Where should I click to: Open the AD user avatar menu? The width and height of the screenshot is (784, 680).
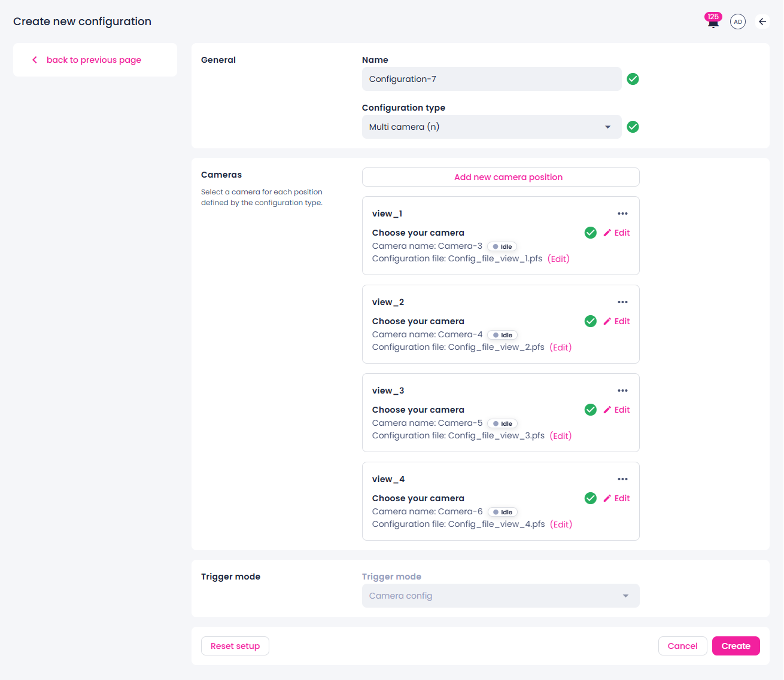tap(738, 22)
